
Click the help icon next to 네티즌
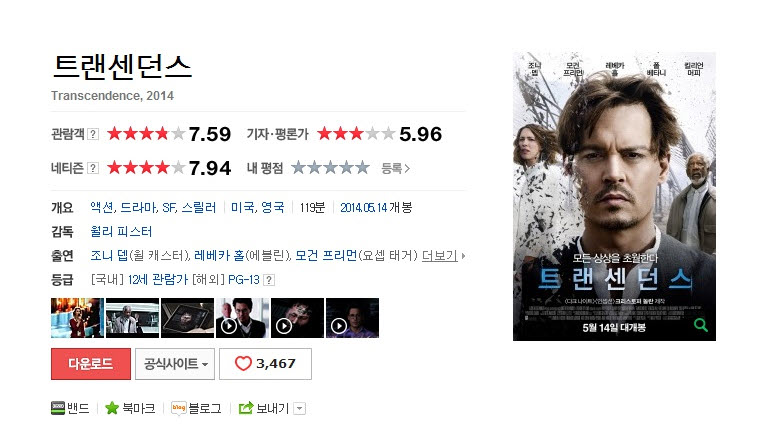(93, 168)
